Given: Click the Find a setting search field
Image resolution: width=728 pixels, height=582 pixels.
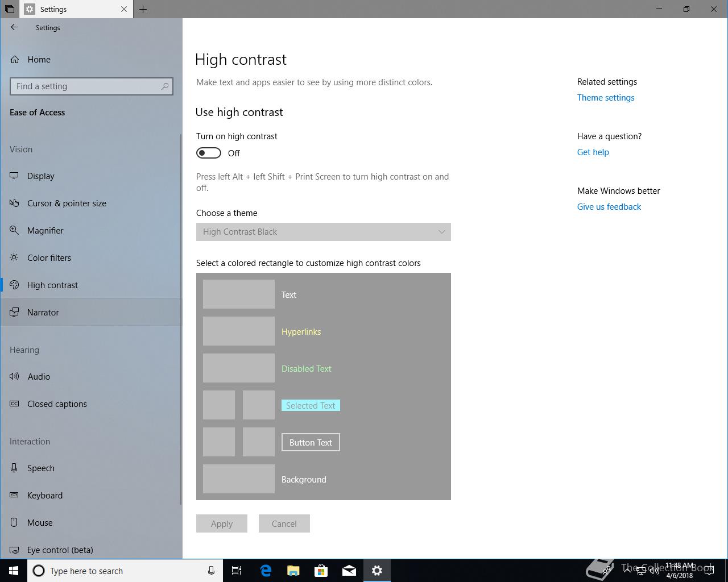Looking at the screenshot, I should coord(92,86).
